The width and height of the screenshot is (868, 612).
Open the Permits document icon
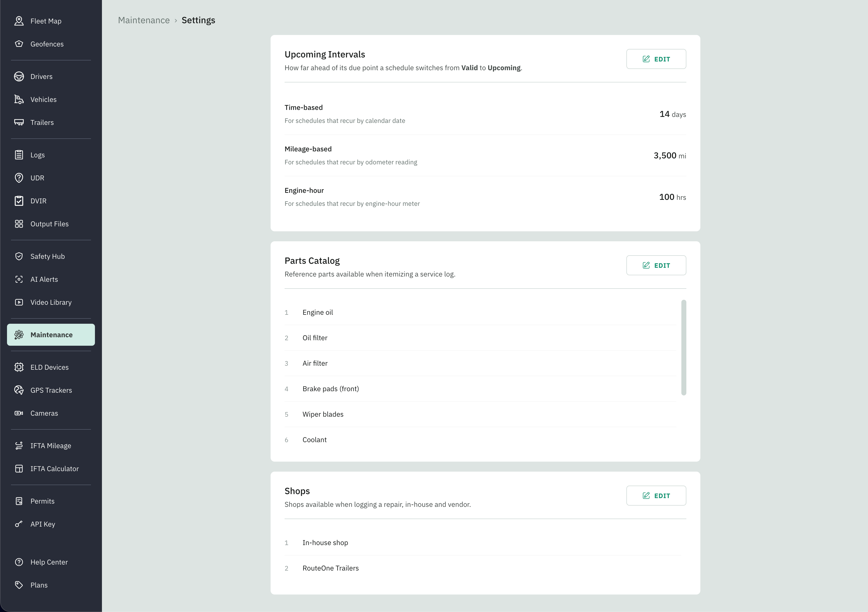coord(19,501)
